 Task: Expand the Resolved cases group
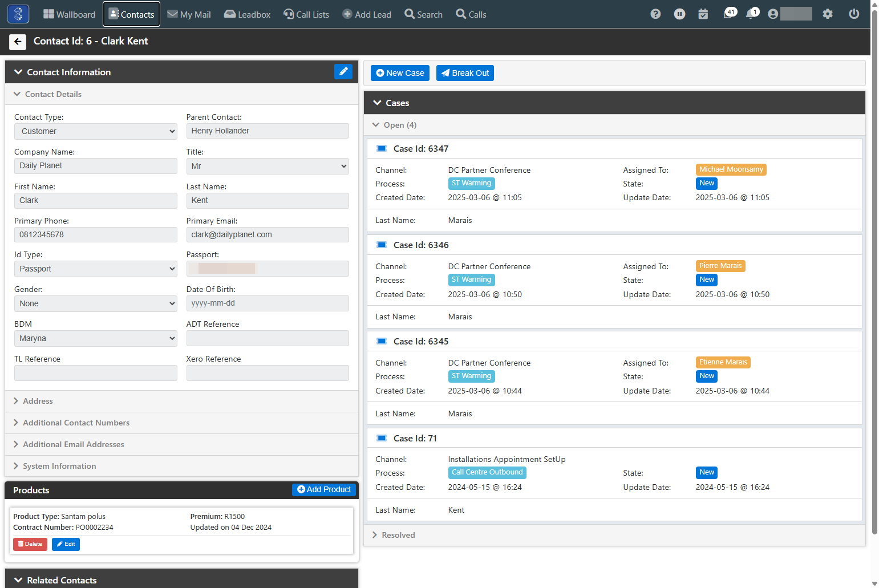[614, 535]
